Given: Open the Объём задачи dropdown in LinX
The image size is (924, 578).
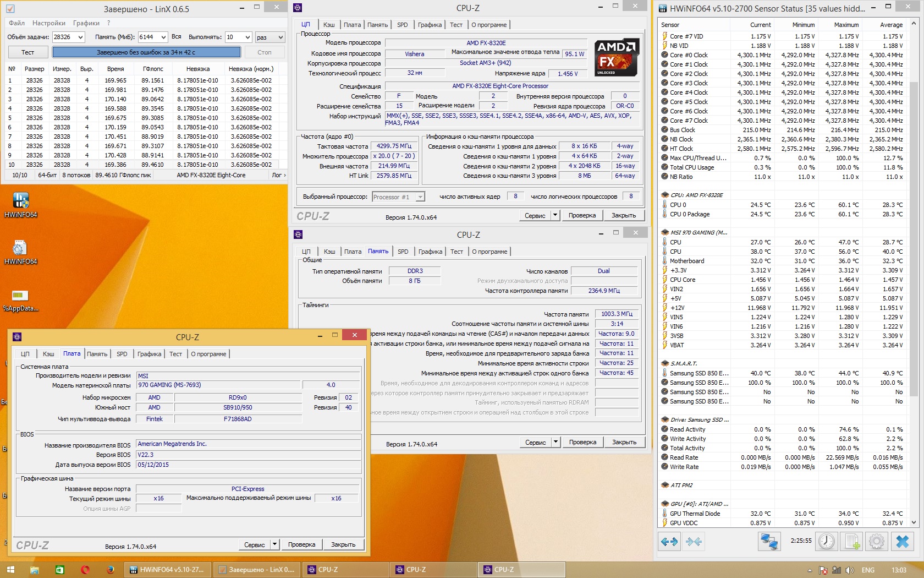Looking at the screenshot, I should (80, 37).
